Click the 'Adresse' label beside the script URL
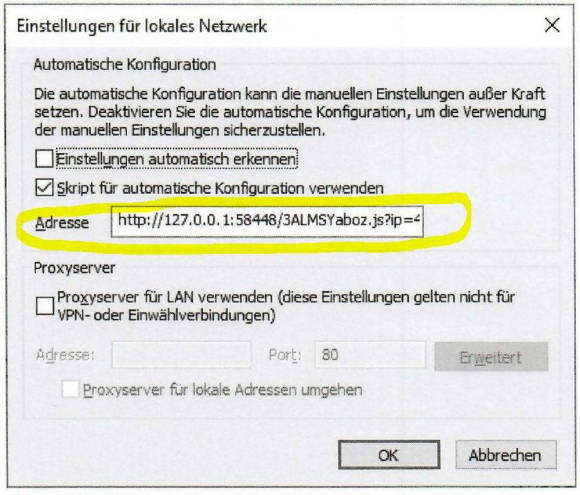 click(62, 223)
